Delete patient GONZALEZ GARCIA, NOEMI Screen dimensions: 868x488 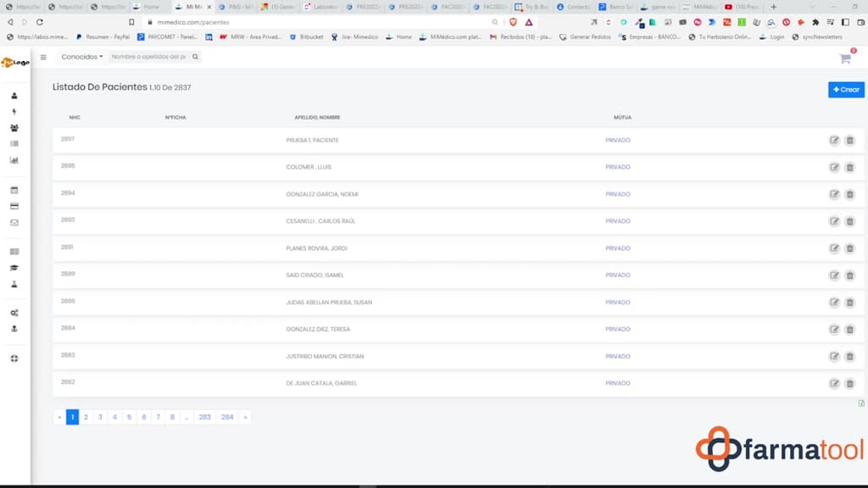[849, 194]
